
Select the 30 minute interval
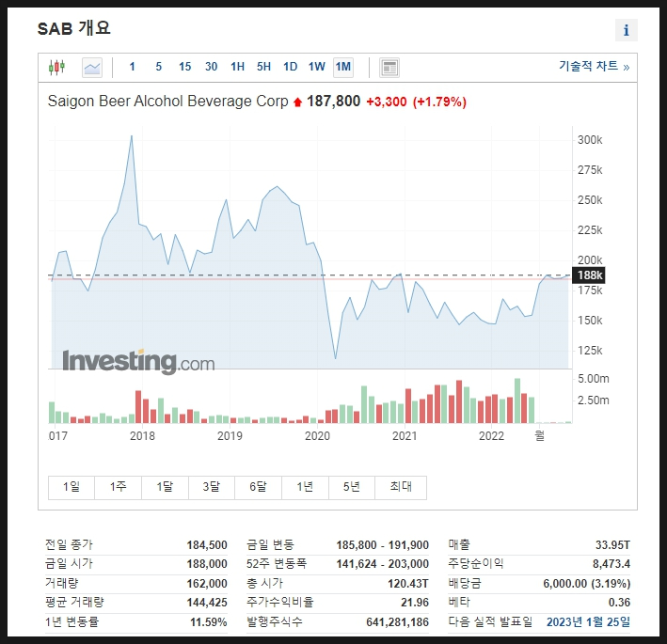pos(211,67)
